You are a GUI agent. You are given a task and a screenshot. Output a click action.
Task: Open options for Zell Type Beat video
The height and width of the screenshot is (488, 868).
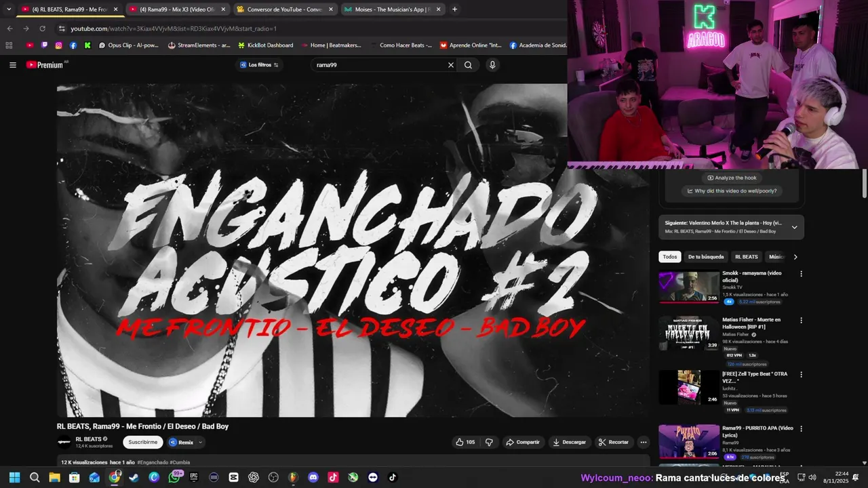pyautogui.click(x=801, y=375)
